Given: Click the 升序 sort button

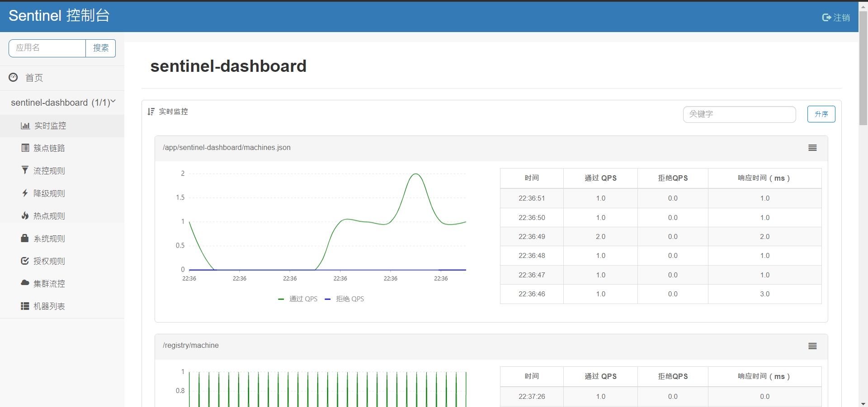Looking at the screenshot, I should pyautogui.click(x=821, y=114).
